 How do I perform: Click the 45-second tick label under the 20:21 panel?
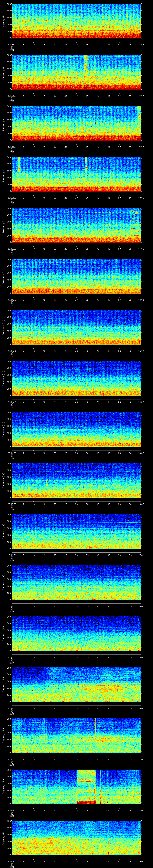(x=109, y=810)
